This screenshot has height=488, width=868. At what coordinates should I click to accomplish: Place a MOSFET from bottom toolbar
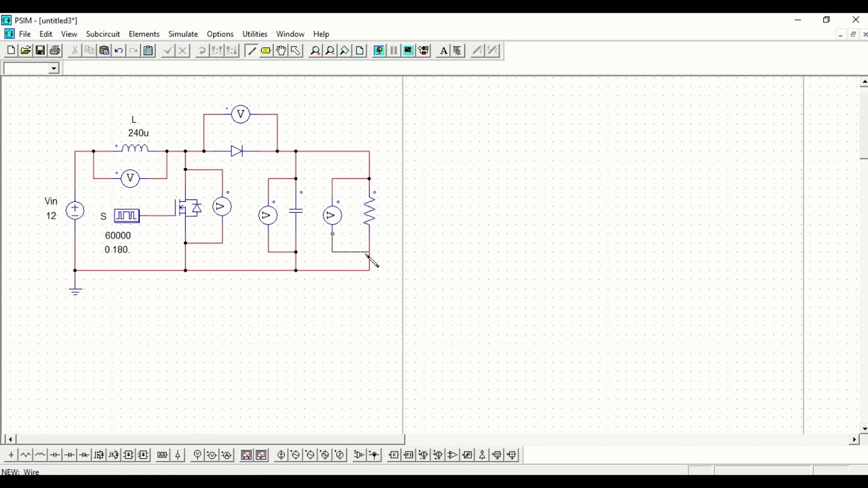coord(99,455)
